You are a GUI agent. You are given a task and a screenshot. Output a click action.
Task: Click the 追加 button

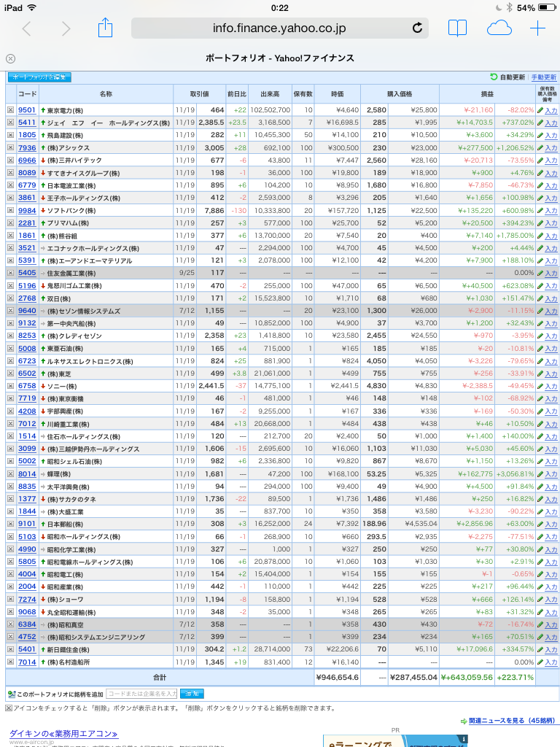(x=192, y=694)
